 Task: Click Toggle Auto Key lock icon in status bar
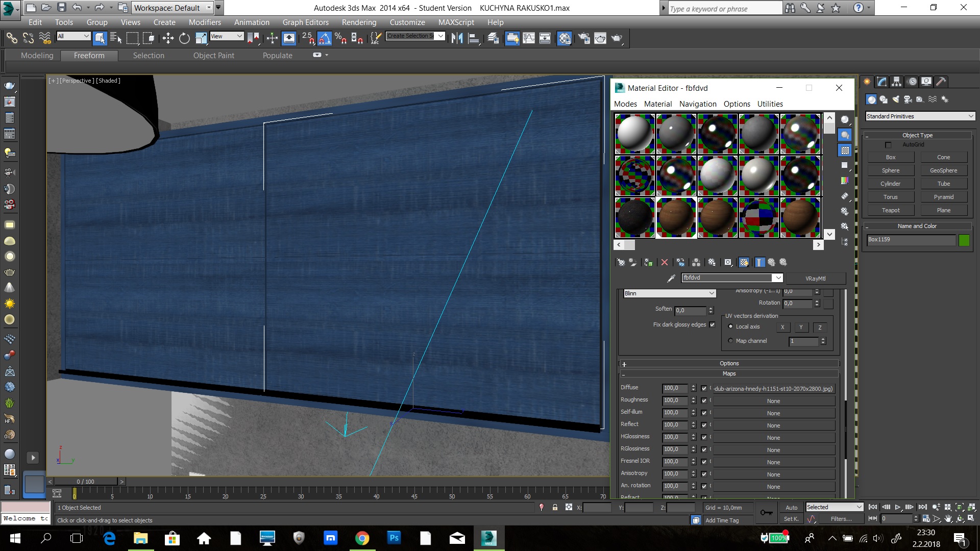click(x=555, y=507)
